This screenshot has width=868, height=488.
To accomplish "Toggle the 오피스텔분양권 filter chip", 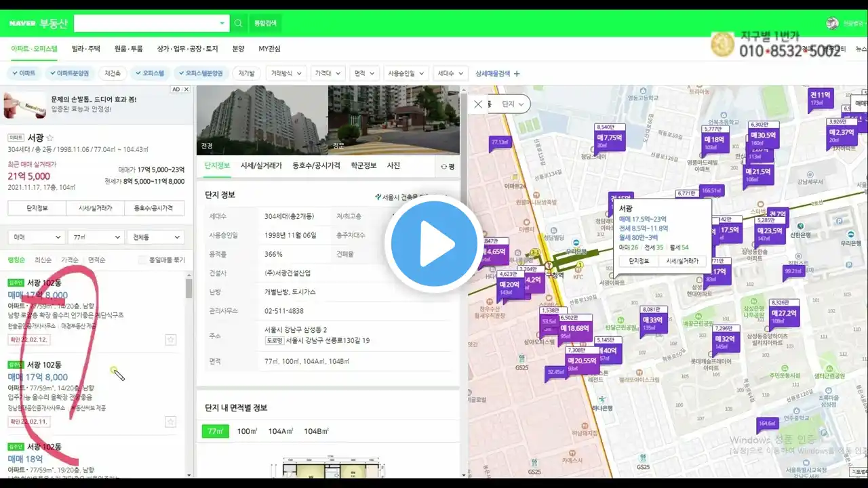I will 200,73.
